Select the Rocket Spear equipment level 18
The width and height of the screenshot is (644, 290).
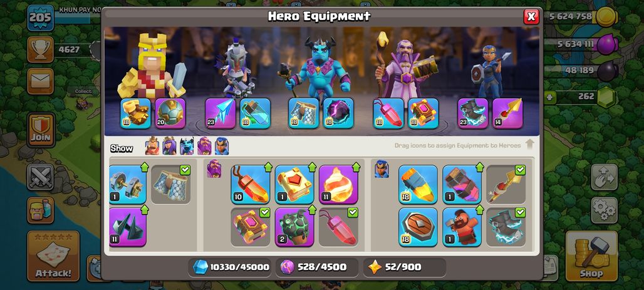[418, 184]
